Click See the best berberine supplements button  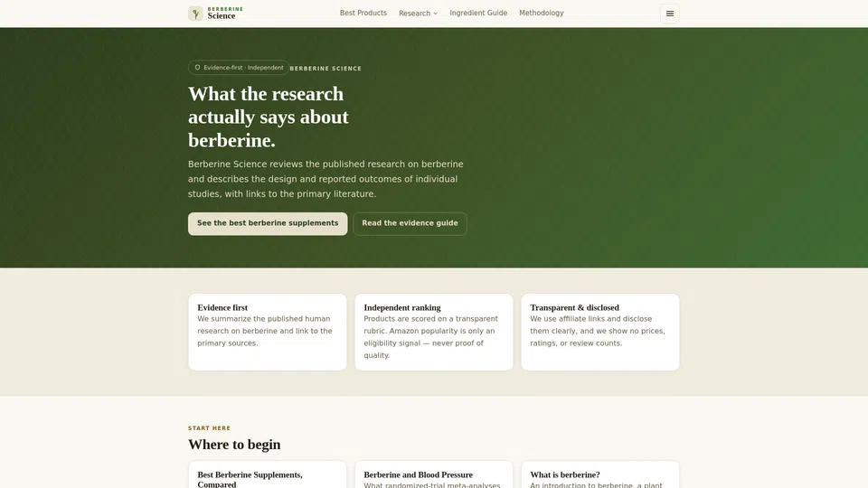click(x=268, y=223)
